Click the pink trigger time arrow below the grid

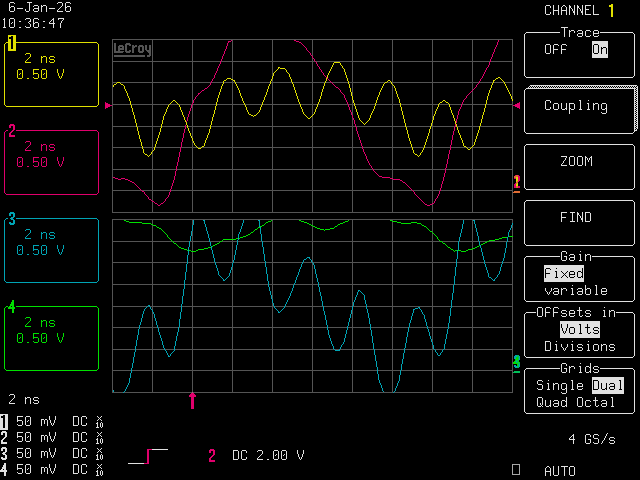(x=192, y=400)
